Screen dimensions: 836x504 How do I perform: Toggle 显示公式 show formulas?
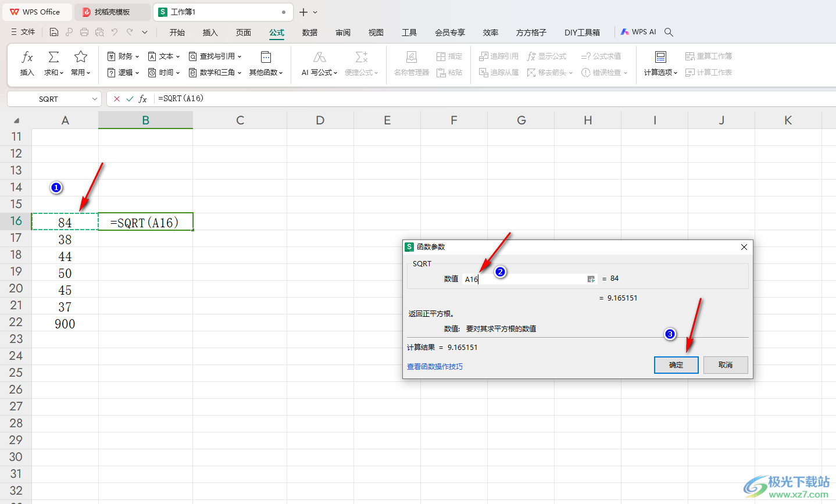(x=546, y=56)
